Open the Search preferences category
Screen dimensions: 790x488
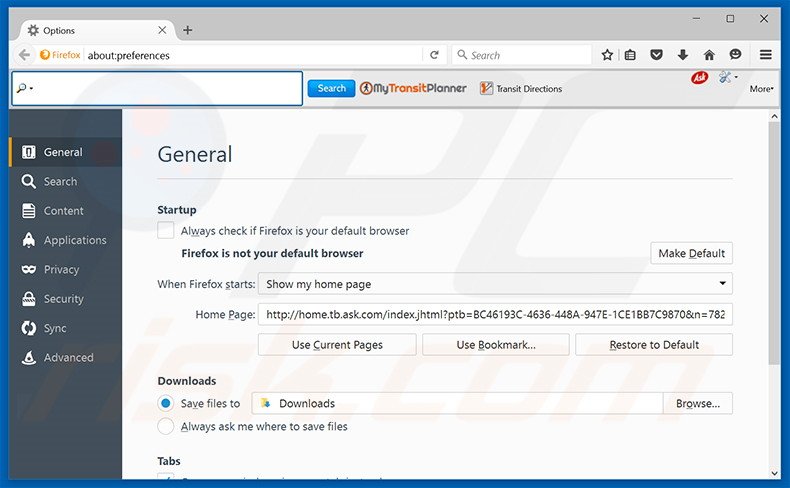(65, 181)
